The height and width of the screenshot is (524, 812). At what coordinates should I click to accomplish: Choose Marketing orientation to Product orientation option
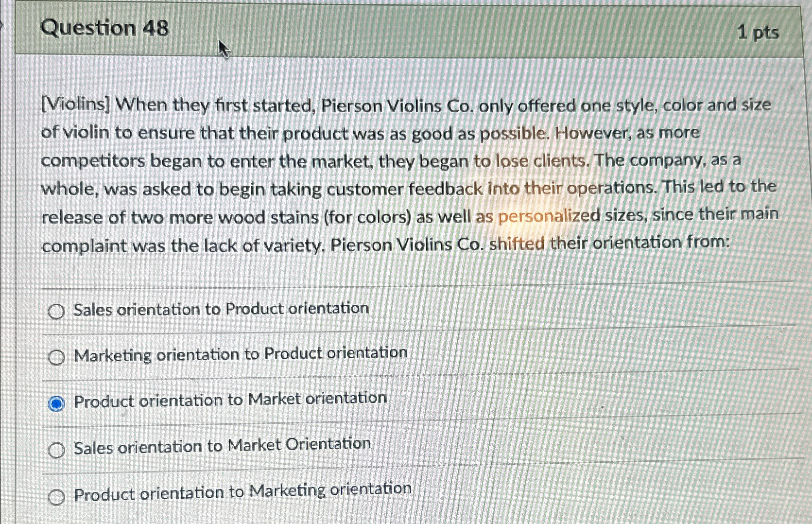pyautogui.click(x=56, y=356)
